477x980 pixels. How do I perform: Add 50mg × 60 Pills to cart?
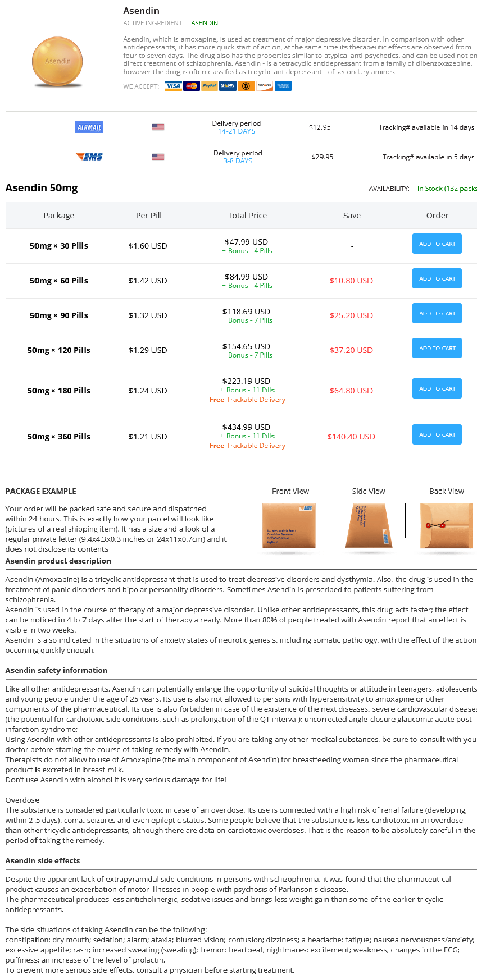437,278
